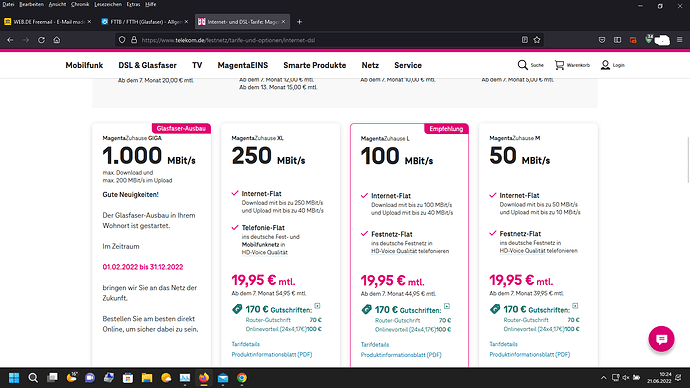690x388 pixels.
Task: Go to Firefox home page icon
Action: pyautogui.click(x=57, y=40)
